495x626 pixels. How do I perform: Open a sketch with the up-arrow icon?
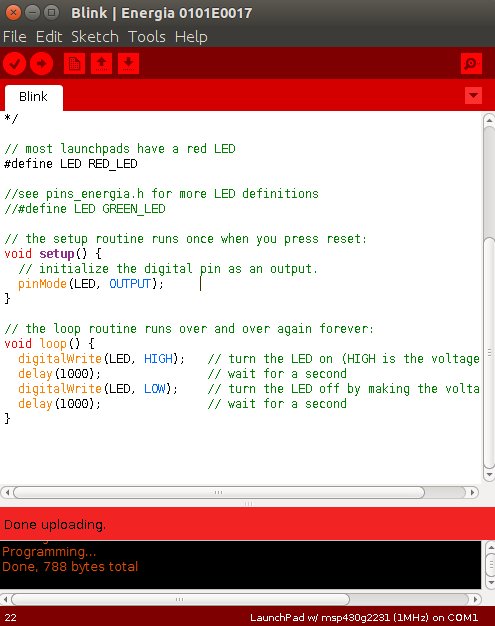pyautogui.click(x=101, y=63)
